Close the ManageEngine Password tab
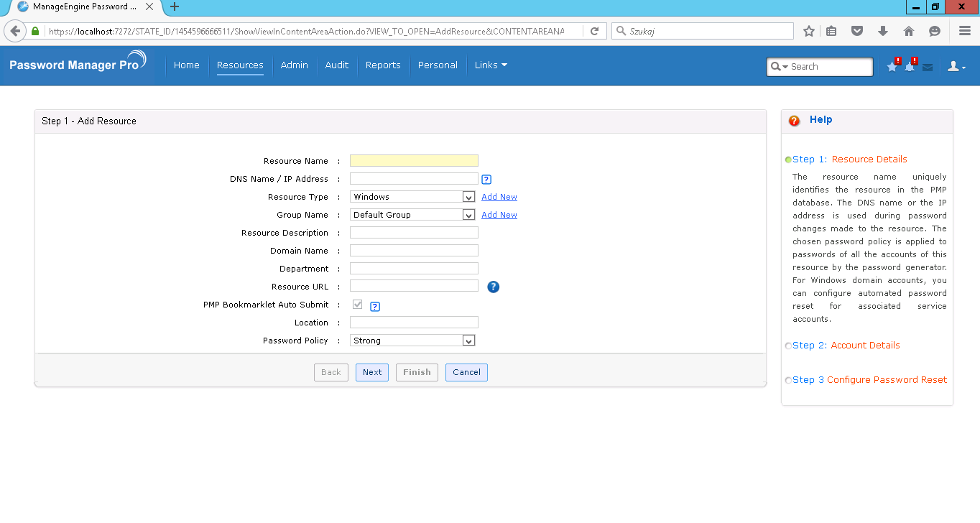This screenshot has height=523, width=980. (149, 6)
